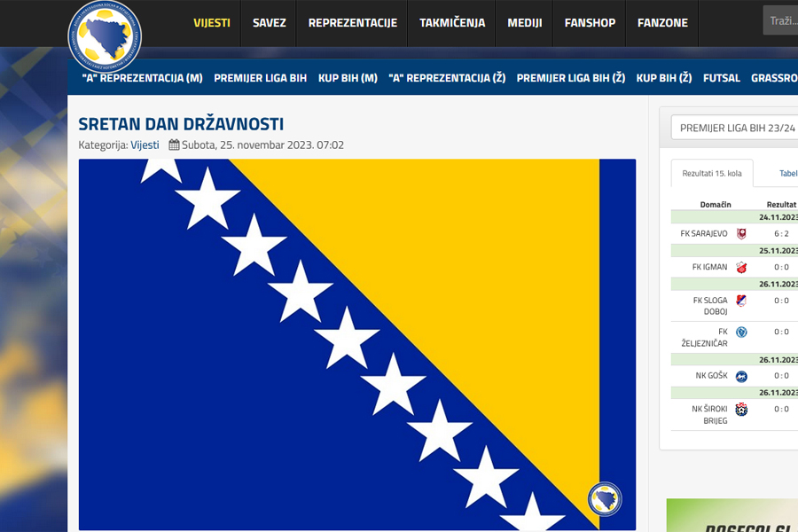Click the FK Igman team name

pyautogui.click(x=709, y=267)
